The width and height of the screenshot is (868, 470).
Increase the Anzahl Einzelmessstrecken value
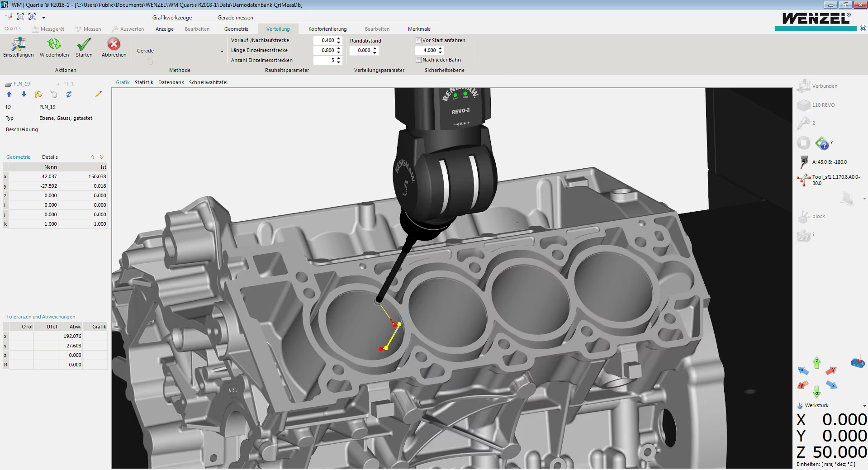coord(338,58)
